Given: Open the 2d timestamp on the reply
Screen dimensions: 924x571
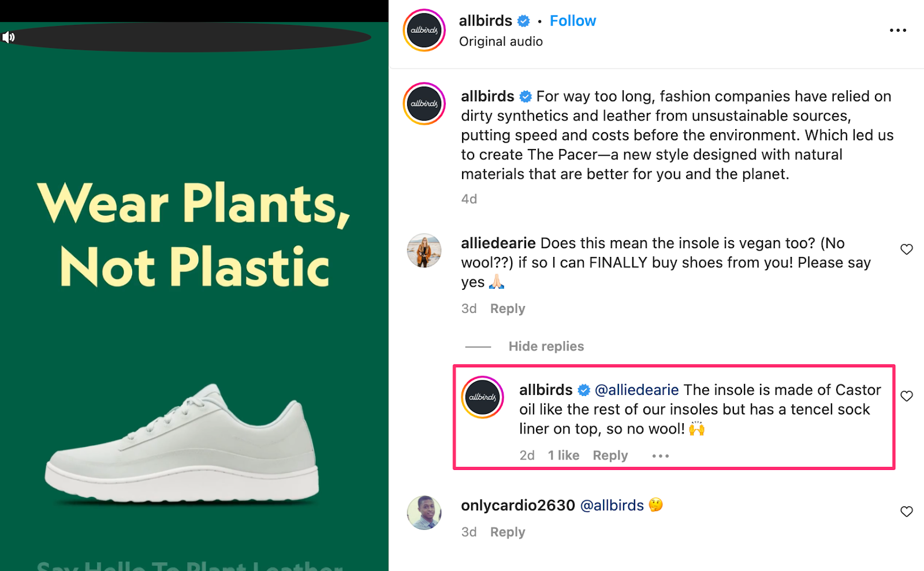Looking at the screenshot, I should click(x=527, y=456).
